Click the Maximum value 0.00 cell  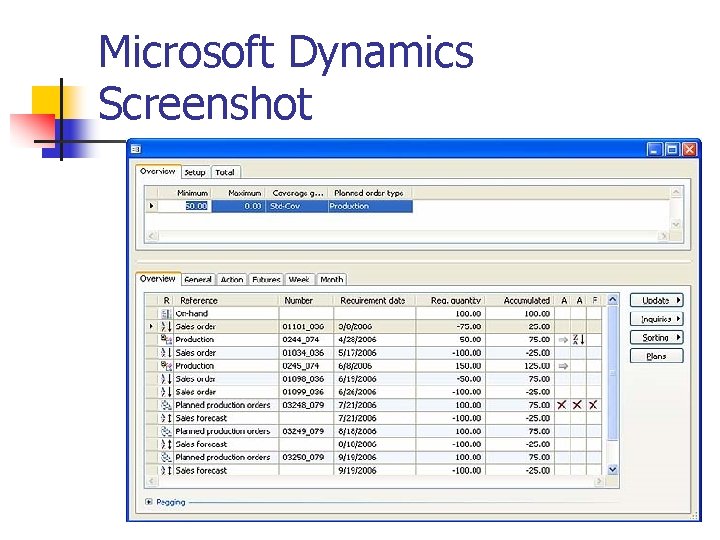[x=239, y=206]
